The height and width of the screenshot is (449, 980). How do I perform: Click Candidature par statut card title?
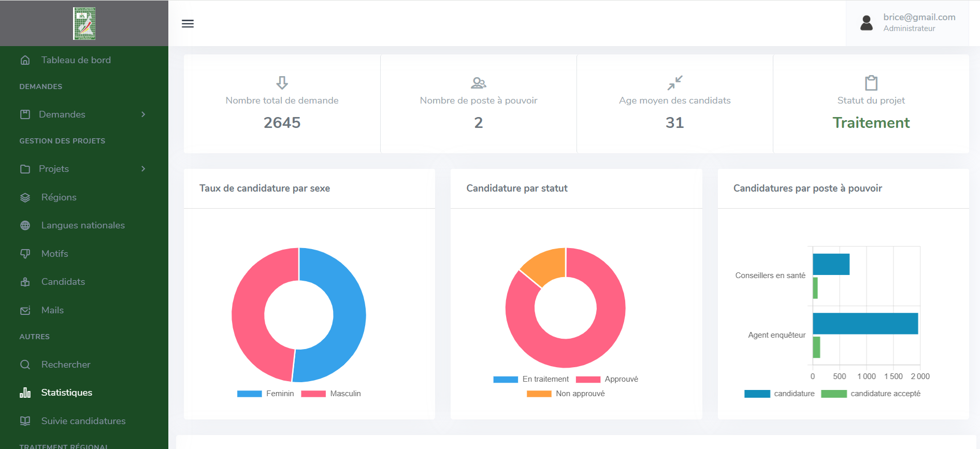517,189
